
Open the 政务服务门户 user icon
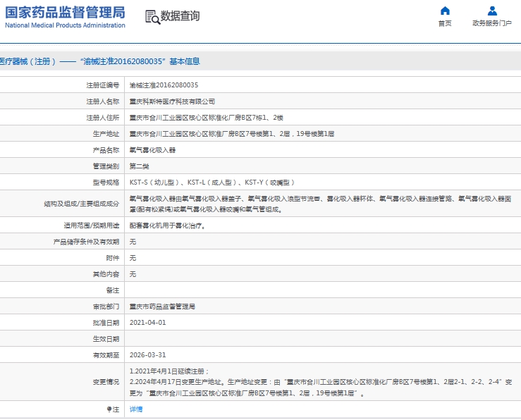coord(492,11)
